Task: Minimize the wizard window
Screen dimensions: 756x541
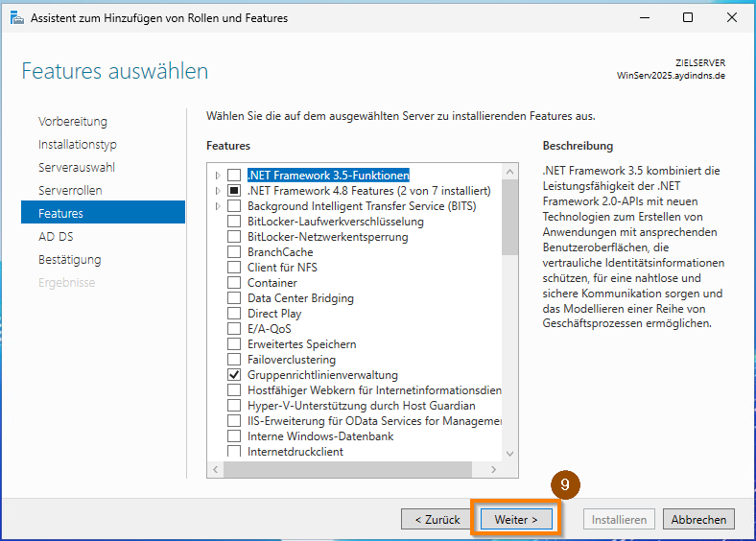Action: click(645, 18)
